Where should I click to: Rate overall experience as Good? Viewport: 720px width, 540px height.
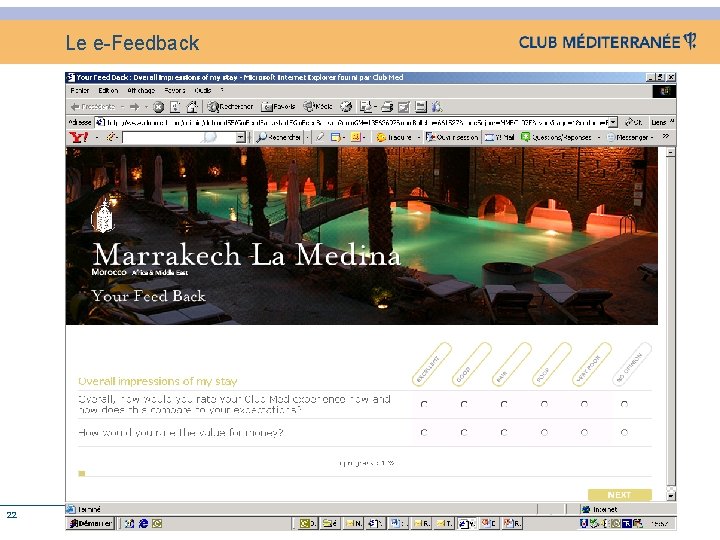[x=464, y=404]
